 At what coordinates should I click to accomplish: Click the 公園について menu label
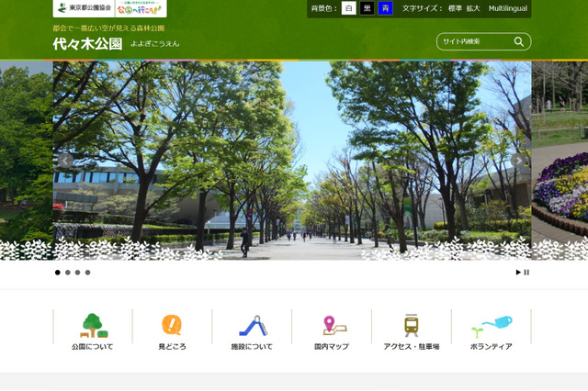click(x=92, y=347)
